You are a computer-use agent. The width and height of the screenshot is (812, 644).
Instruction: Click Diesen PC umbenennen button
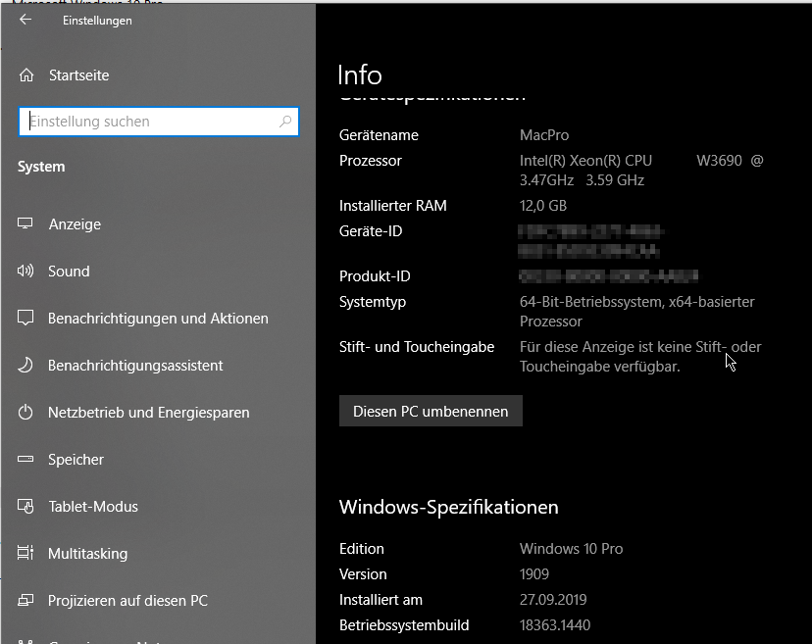431,411
